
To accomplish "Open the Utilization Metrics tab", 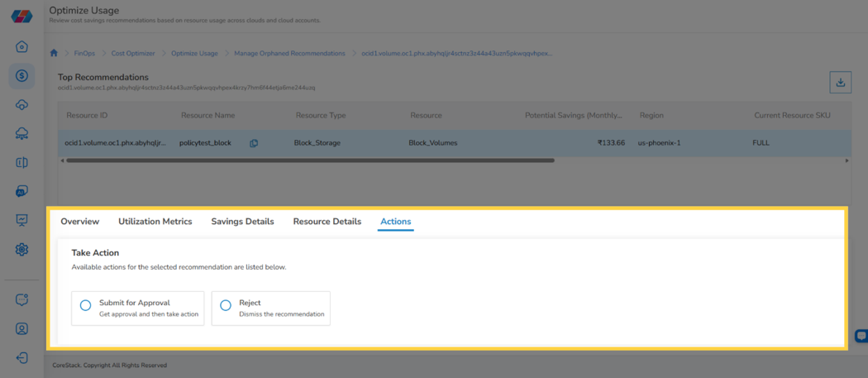I will [x=155, y=221].
